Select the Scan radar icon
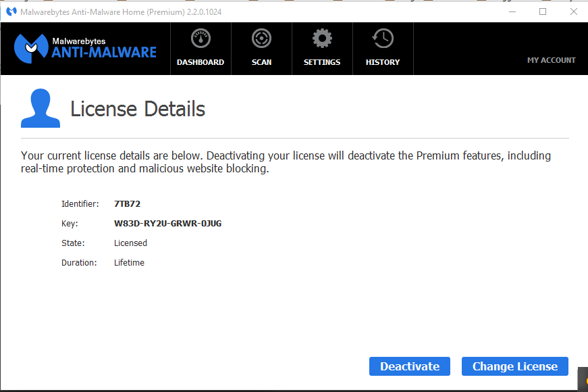This screenshot has height=392, width=588. coord(261,38)
